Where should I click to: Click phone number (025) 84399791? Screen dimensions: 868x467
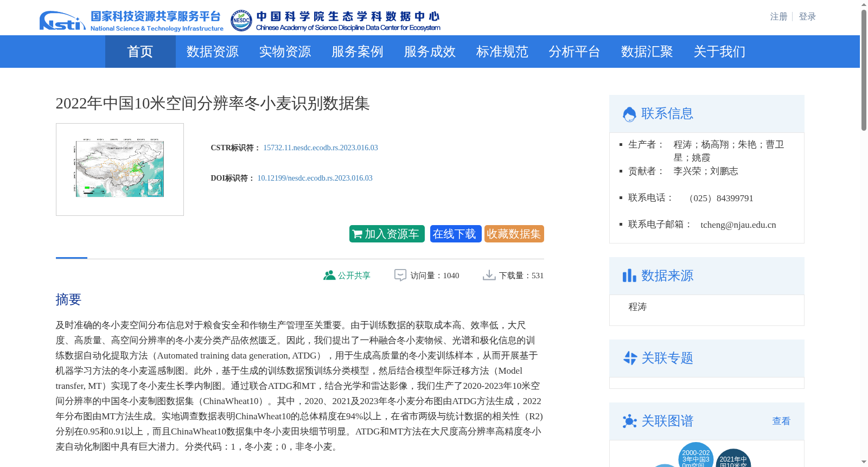tap(719, 198)
